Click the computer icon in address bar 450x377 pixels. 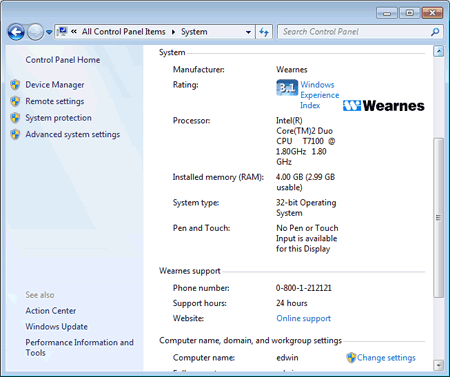pos(62,32)
